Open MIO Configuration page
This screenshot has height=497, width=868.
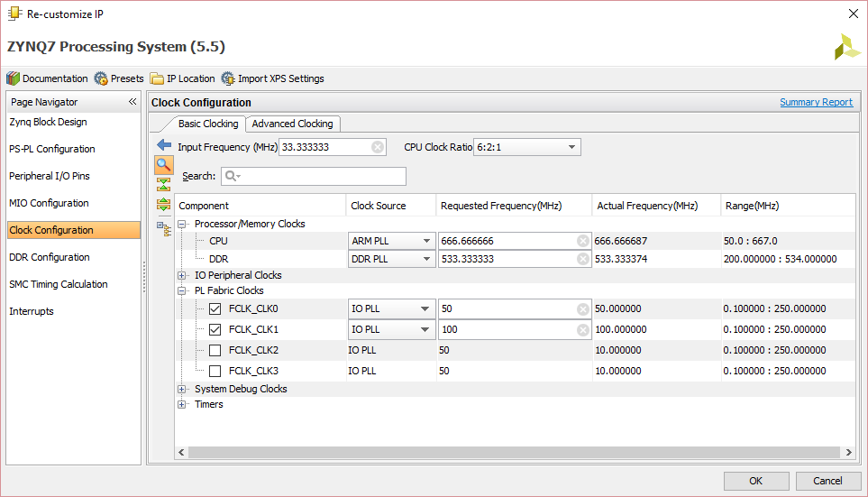(x=49, y=203)
